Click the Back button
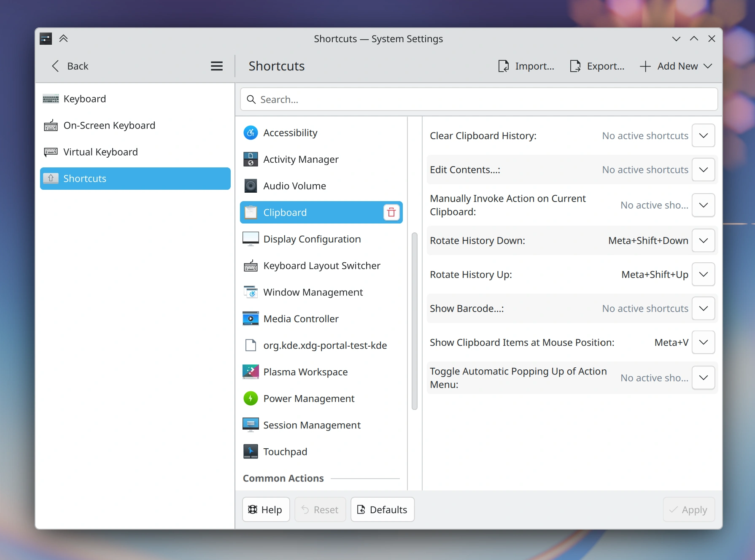 pyautogui.click(x=70, y=66)
